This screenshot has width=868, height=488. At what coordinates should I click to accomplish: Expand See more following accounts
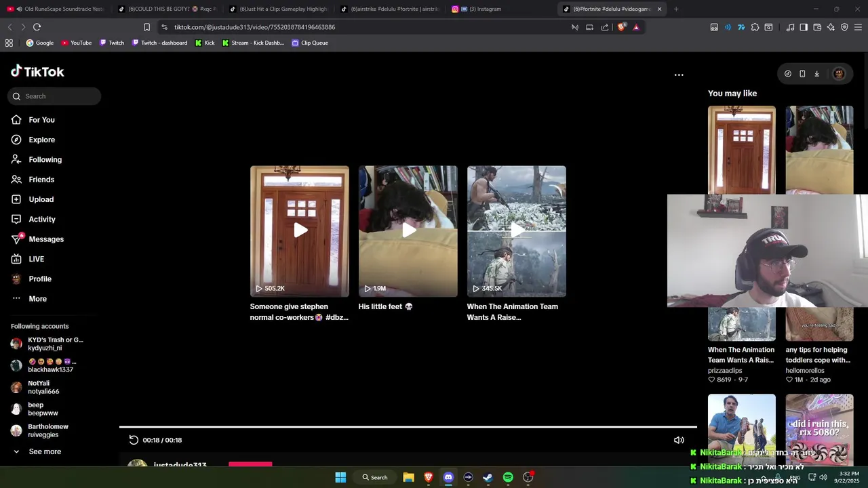37,451
